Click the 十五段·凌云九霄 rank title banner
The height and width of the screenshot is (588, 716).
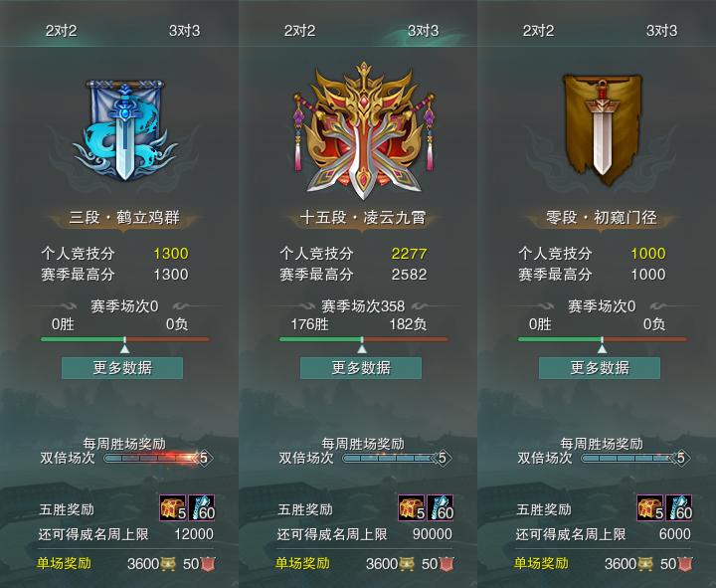tap(363, 218)
